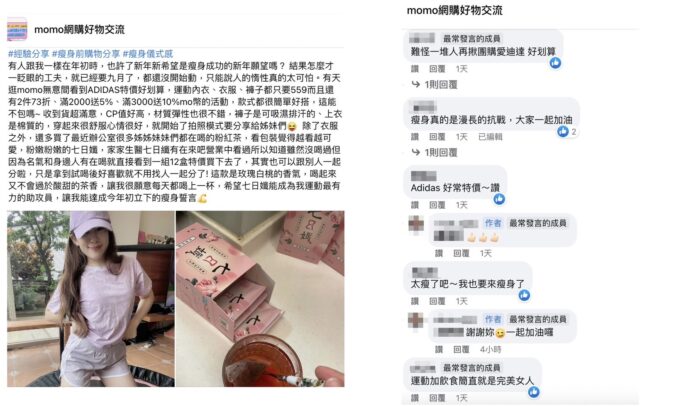696x406 pixels.
Task: Click 讚 under Adidas 好常特價 comment
Action: click(x=415, y=205)
